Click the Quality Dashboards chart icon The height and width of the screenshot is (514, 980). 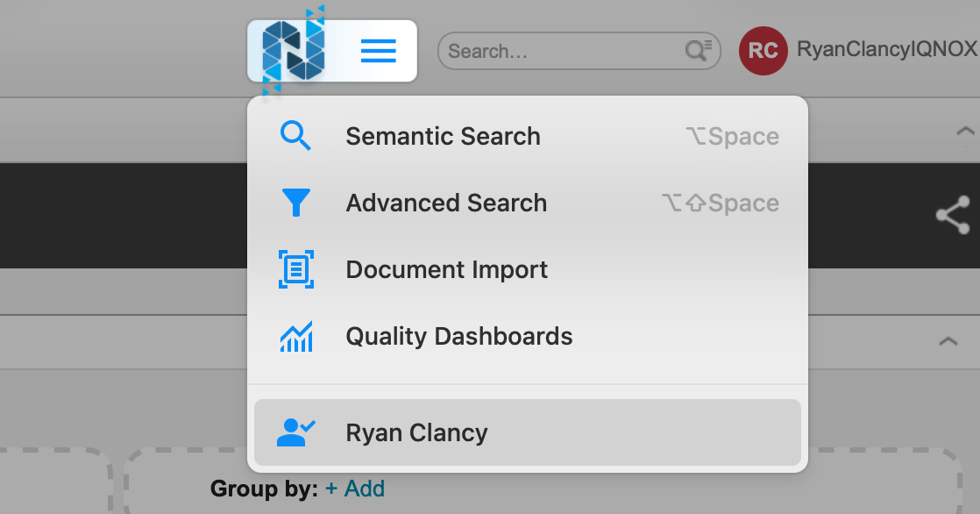pyautogui.click(x=295, y=336)
